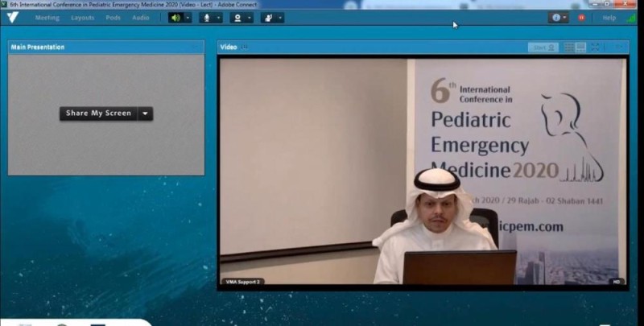Click the blue meeting information icon
Viewport: 644px width, 326px height.
coord(556,18)
